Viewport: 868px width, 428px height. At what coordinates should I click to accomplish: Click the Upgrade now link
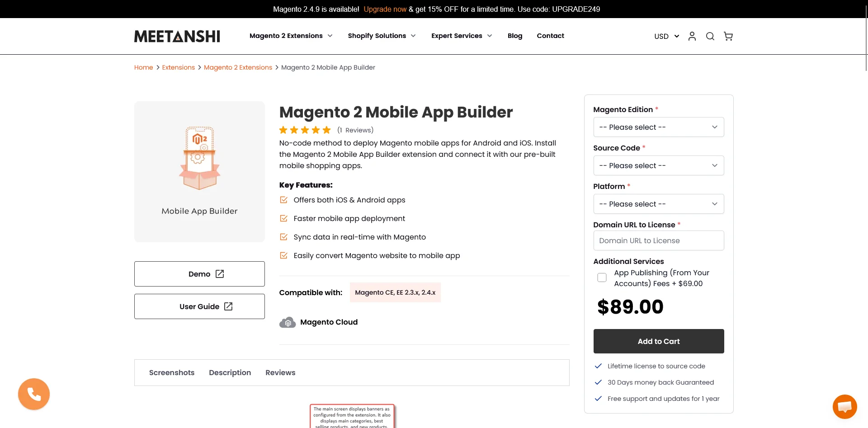click(385, 9)
